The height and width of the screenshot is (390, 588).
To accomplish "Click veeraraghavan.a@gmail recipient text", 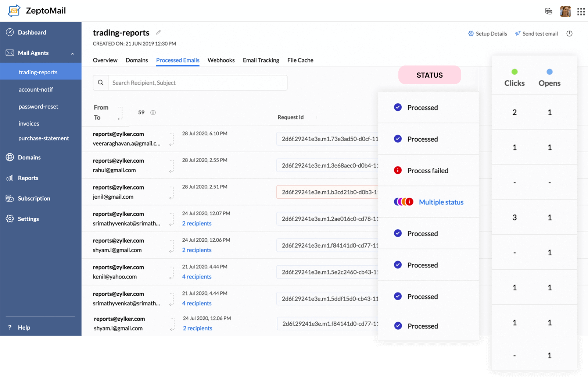I will coord(127,143).
